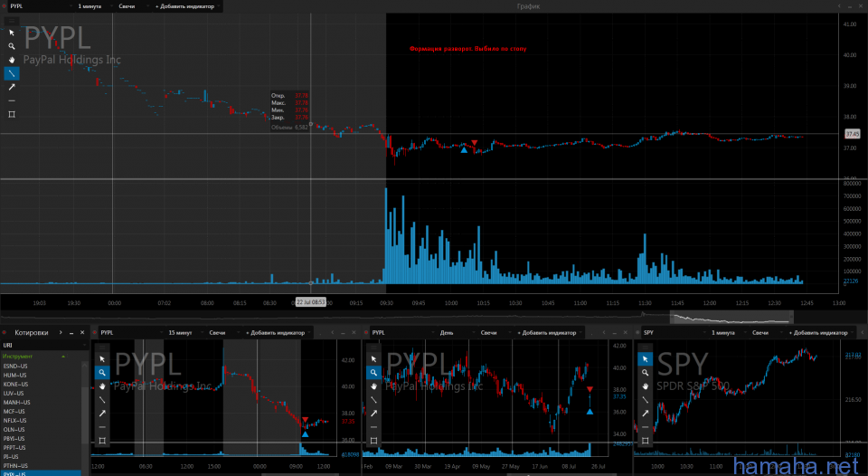Select the horizontal line tool in main chart
The width and height of the screenshot is (868, 476).
[12, 100]
